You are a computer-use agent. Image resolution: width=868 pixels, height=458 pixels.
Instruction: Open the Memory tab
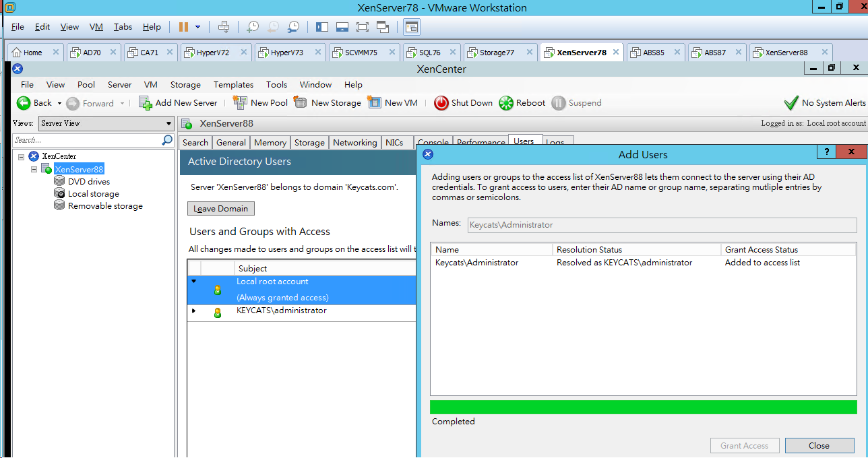(x=270, y=142)
